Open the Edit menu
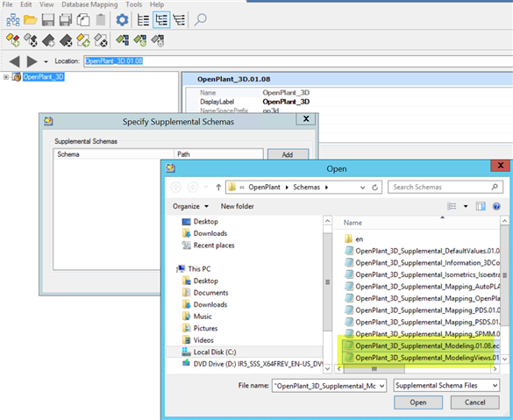 coord(26,4)
